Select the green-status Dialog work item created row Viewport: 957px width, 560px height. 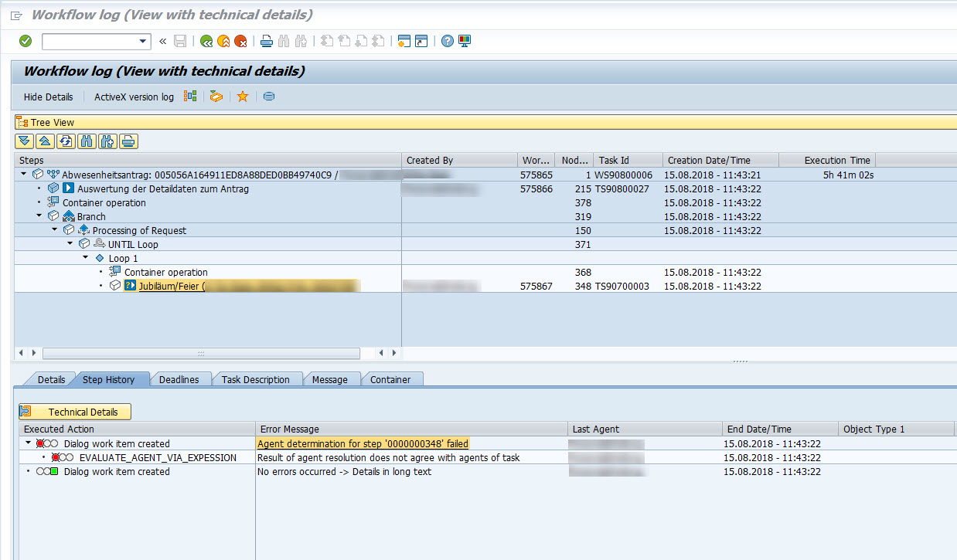[x=117, y=471]
